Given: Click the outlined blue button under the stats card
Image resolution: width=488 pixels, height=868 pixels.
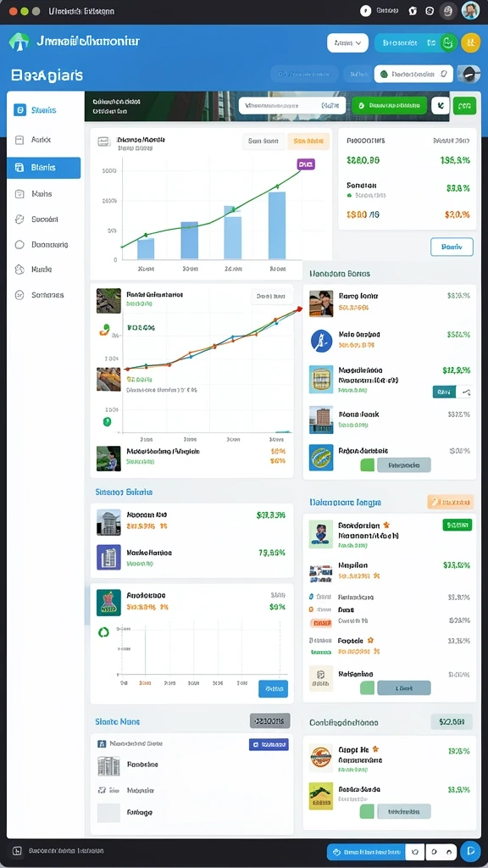Looking at the screenshot, I should coord(452,247).
